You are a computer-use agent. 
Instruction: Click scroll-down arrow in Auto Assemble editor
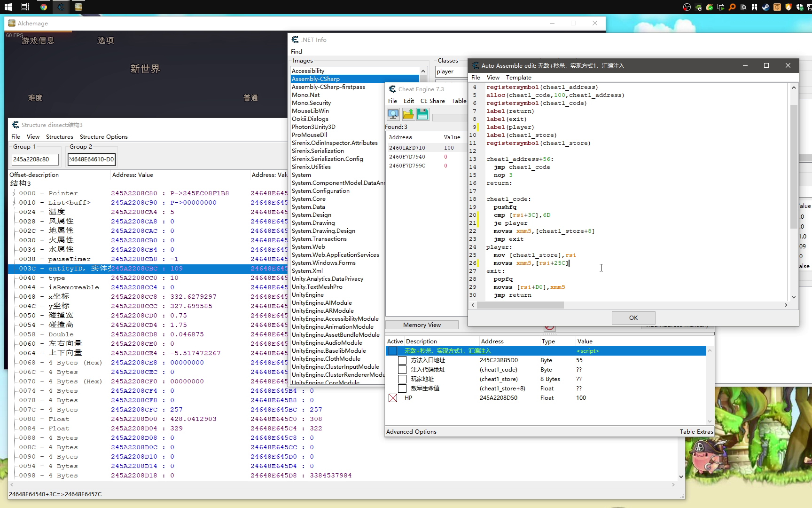(x=794, y=297)
